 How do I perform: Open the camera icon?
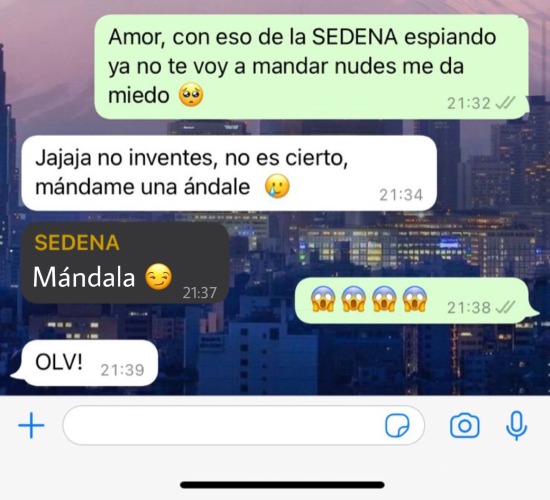[464, 426]
